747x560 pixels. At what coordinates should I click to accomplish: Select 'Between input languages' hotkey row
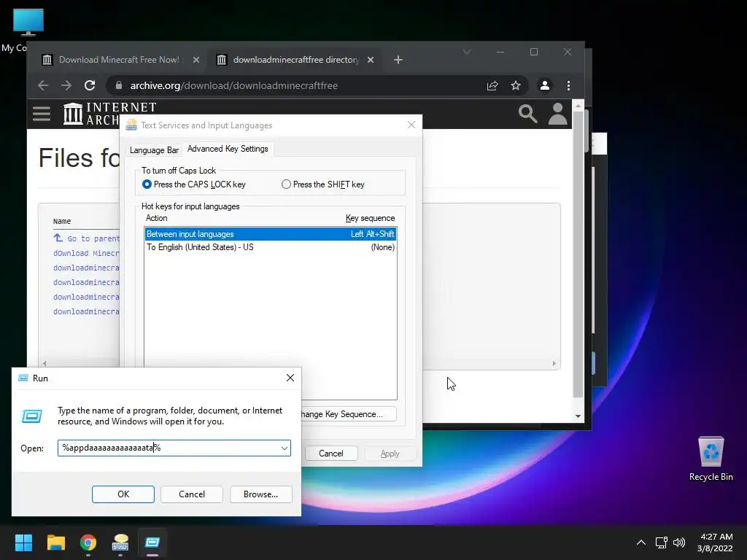(x=271, y=234)
